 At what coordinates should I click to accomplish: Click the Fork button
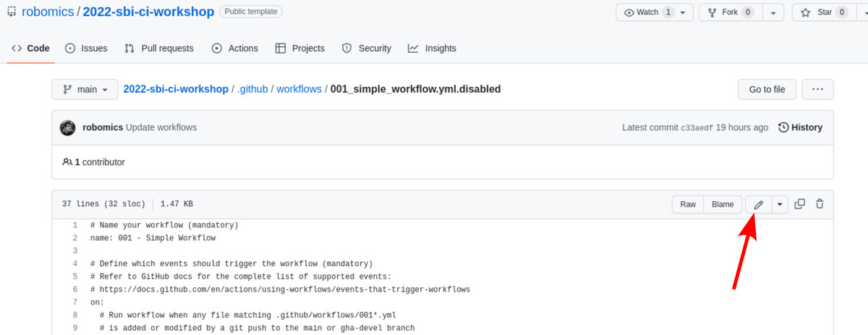(731, 12)
